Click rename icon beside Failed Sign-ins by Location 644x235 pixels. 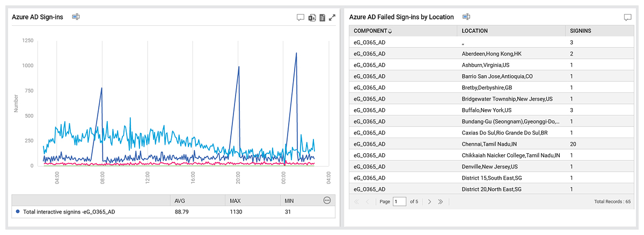pyautogui.click(x=466, y=17)
